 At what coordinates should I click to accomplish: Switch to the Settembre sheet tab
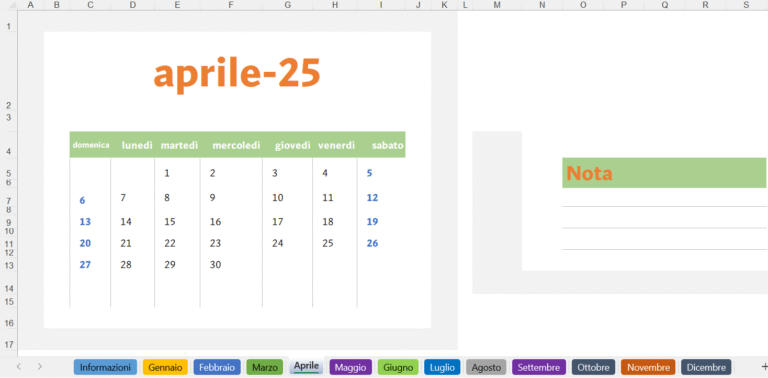pyautogui.click(x=539, y=367)
